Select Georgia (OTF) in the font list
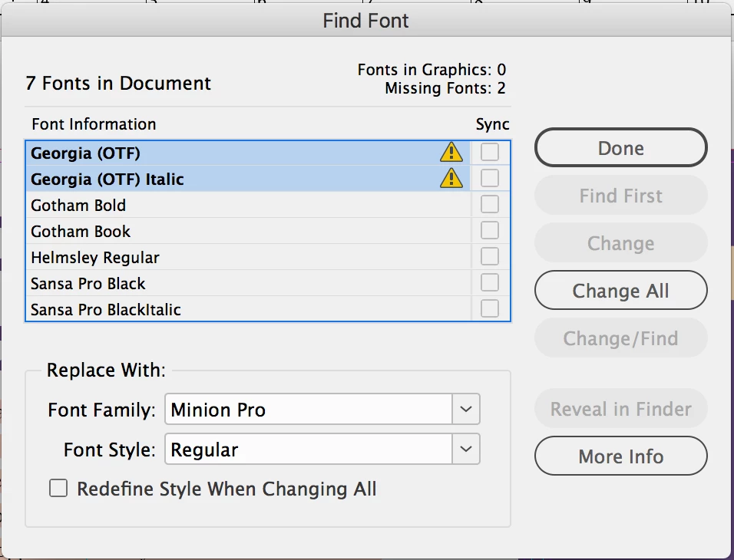The width and height of the screenshot is (734, 560). tap(248, 153)
